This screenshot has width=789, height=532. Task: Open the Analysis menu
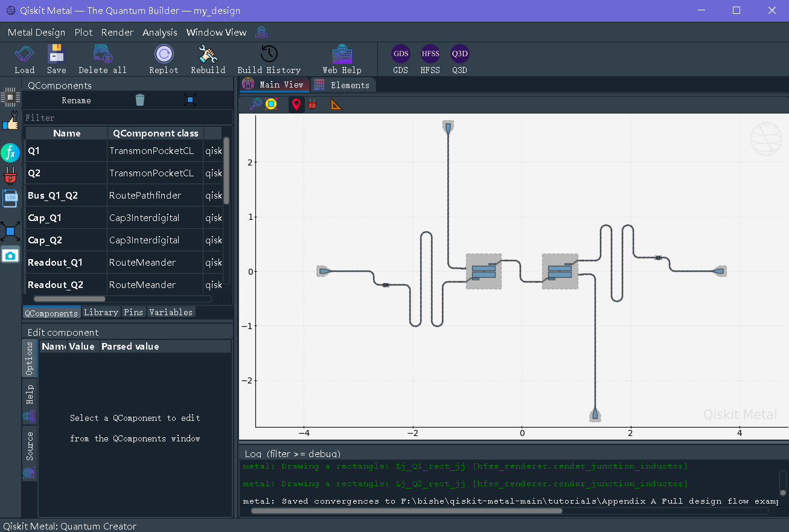[160, 33]
